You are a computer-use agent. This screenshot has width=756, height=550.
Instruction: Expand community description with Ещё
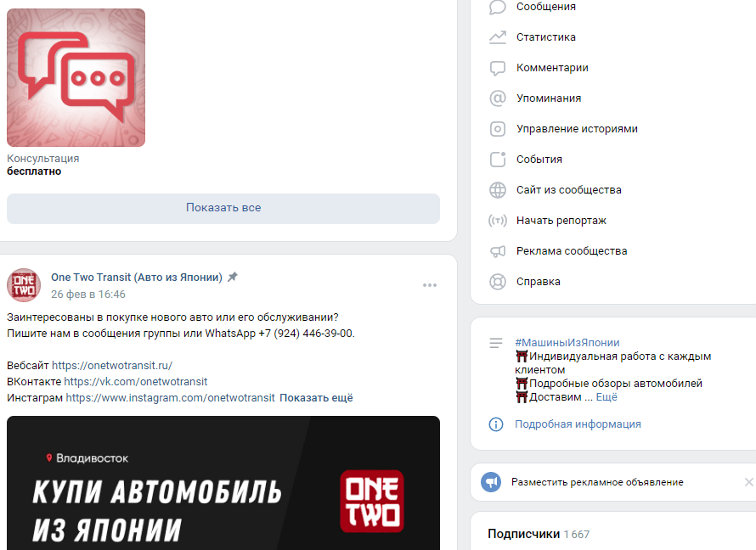[x=606, y=397]
